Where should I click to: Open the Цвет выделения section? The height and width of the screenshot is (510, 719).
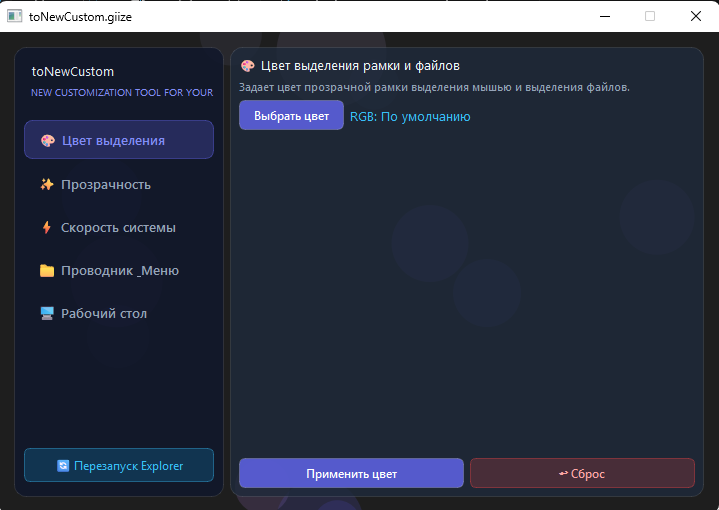coord(119,140)
